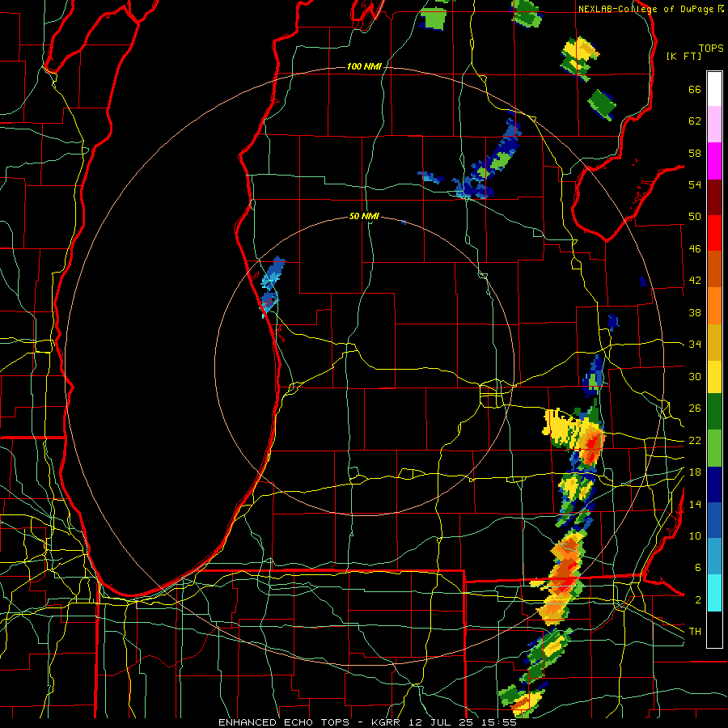
Task: Select the magenta swatch in the legend
Action: 714,161
